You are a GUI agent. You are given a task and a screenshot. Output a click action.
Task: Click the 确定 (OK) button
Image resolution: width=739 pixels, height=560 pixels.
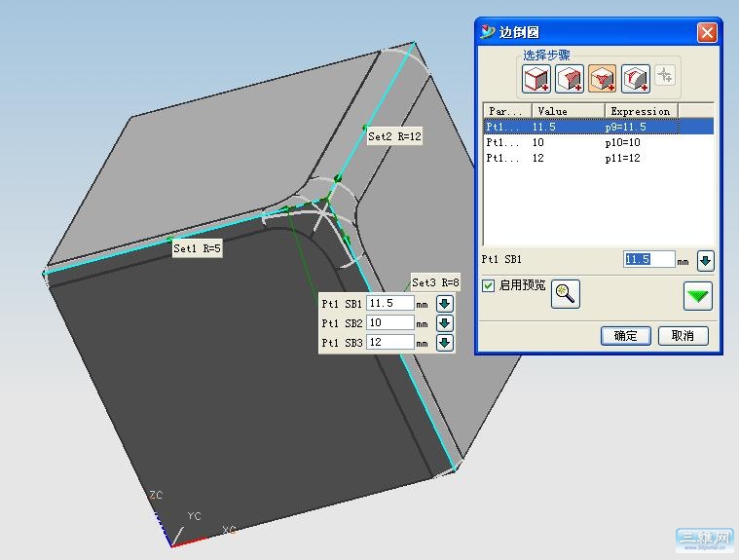click(x=625, y=336)
